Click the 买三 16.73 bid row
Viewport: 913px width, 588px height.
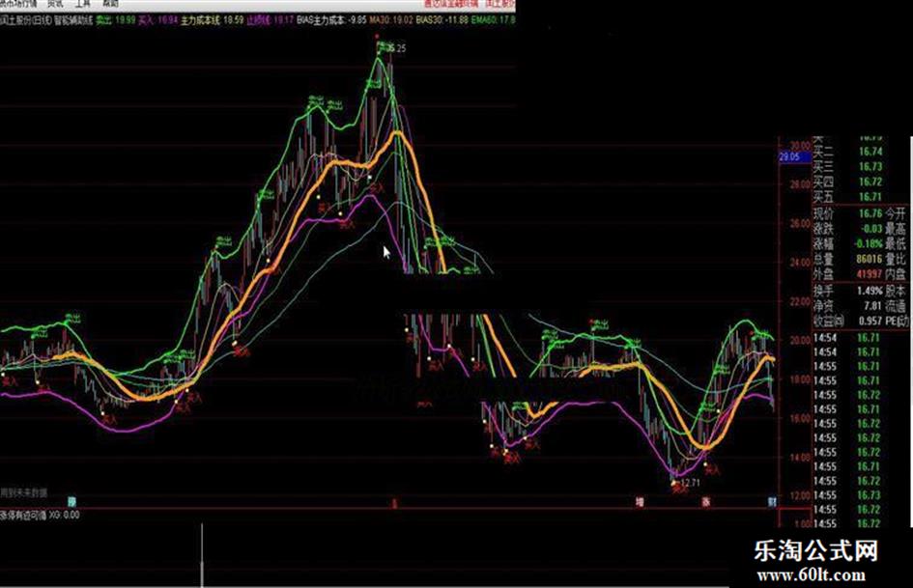point(848,167)
